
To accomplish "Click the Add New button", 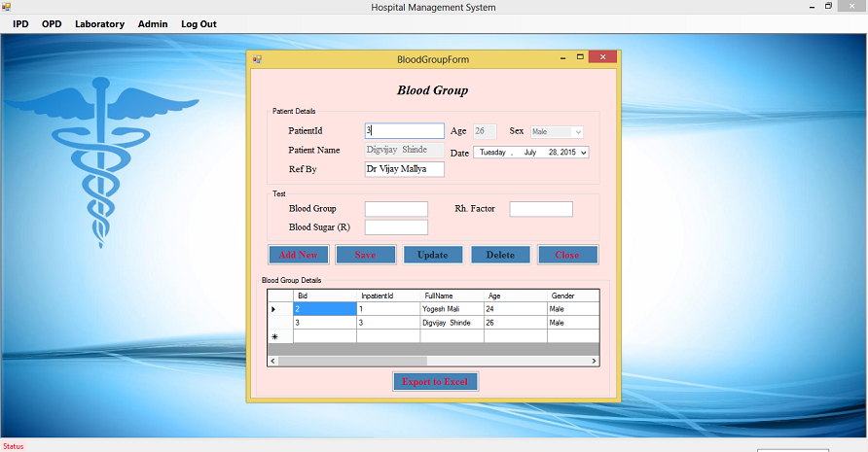I will click(x=299, y=255).
